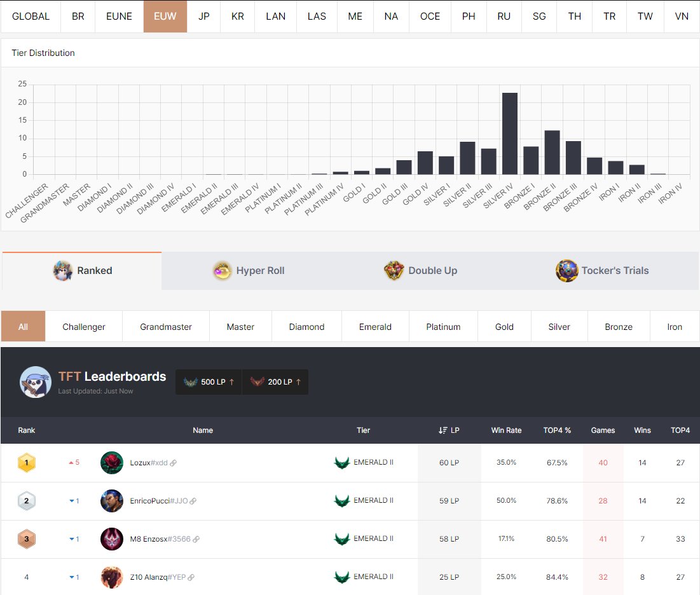
Task: Sort by the TOP4 % column header
Action: tap(557, 430)
